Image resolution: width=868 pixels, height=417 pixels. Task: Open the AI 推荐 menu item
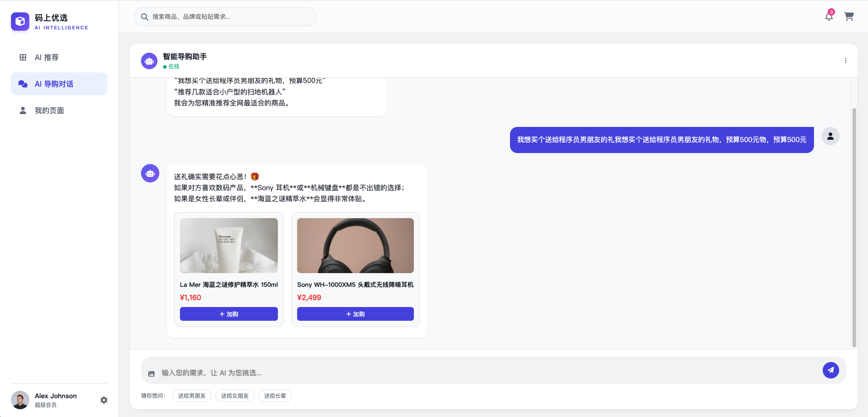click(x=60, y=57)
